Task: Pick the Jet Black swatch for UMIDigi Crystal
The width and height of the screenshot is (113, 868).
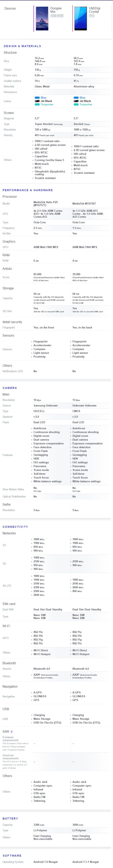Action: point(76,101)
